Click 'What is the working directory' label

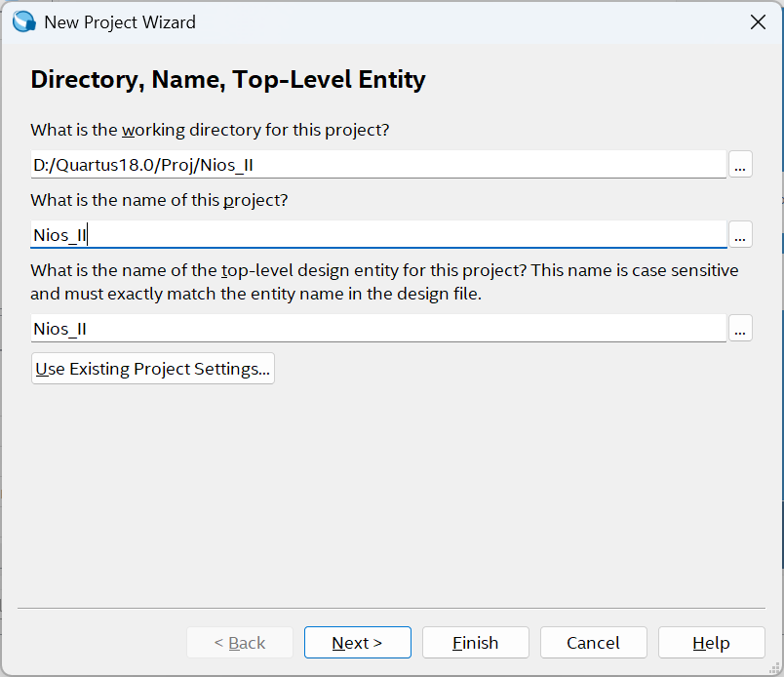click(210, 130)
